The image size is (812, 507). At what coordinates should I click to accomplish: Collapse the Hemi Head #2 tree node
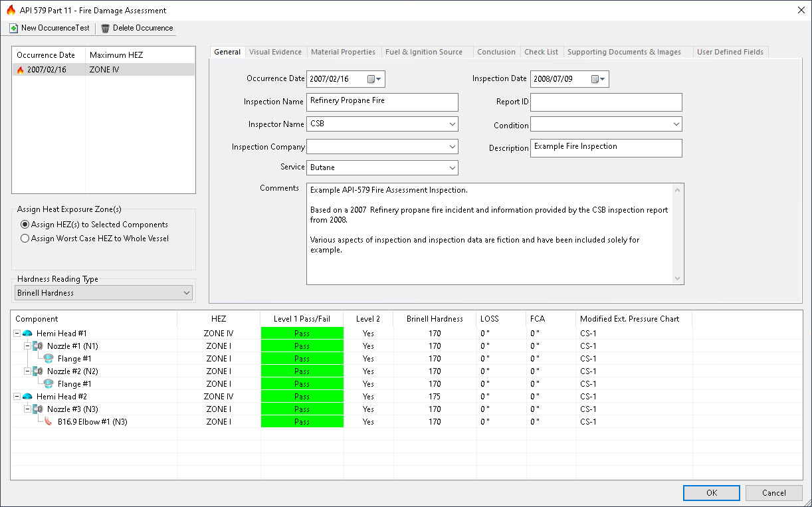click(17, 397)
